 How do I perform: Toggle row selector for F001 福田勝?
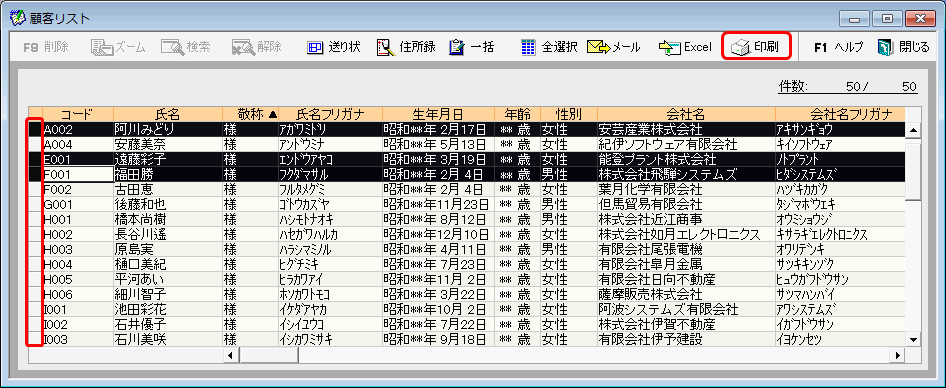pos(35,174)
